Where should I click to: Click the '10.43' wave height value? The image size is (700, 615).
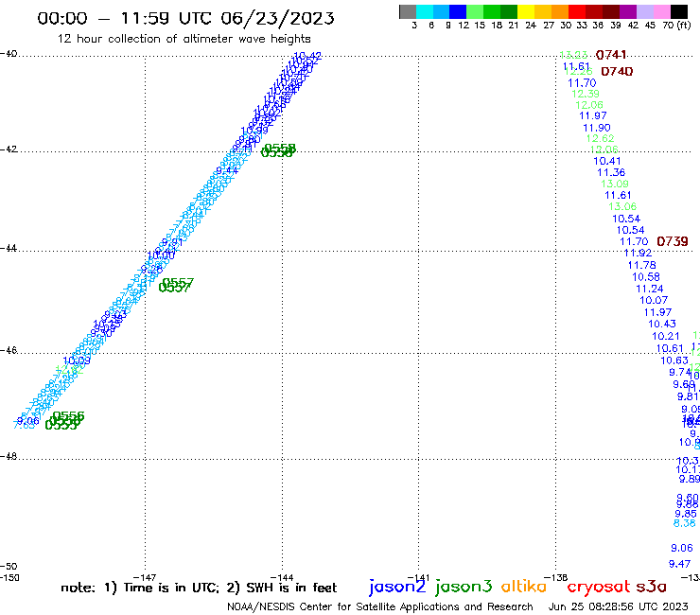point(662,324)
